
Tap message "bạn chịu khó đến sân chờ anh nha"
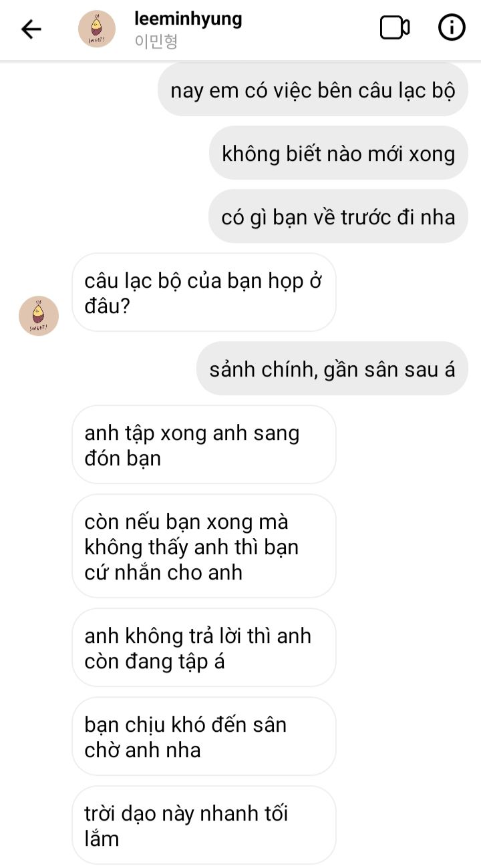[x=204, y=737]
